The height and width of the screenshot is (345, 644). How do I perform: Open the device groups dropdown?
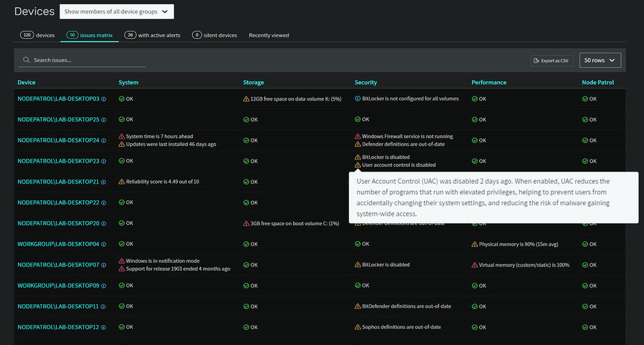tap(117, 11)
